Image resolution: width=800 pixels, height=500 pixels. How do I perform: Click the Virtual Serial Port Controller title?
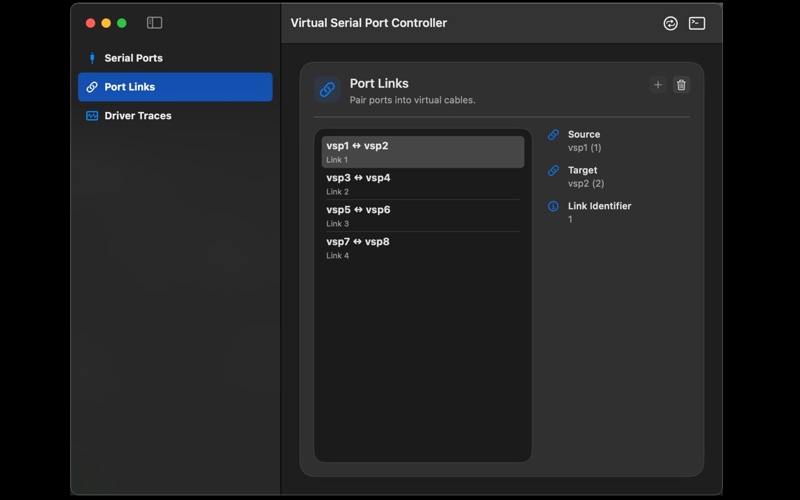point(368,23)
